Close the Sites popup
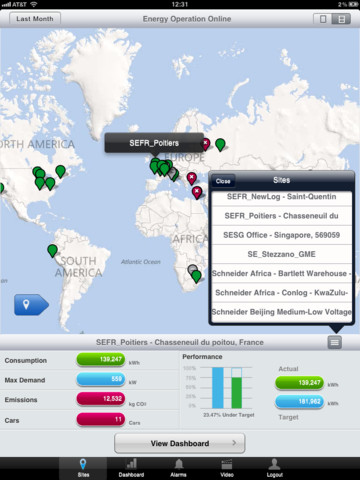Screen dimensions: 360x480 tap(223, 181)
